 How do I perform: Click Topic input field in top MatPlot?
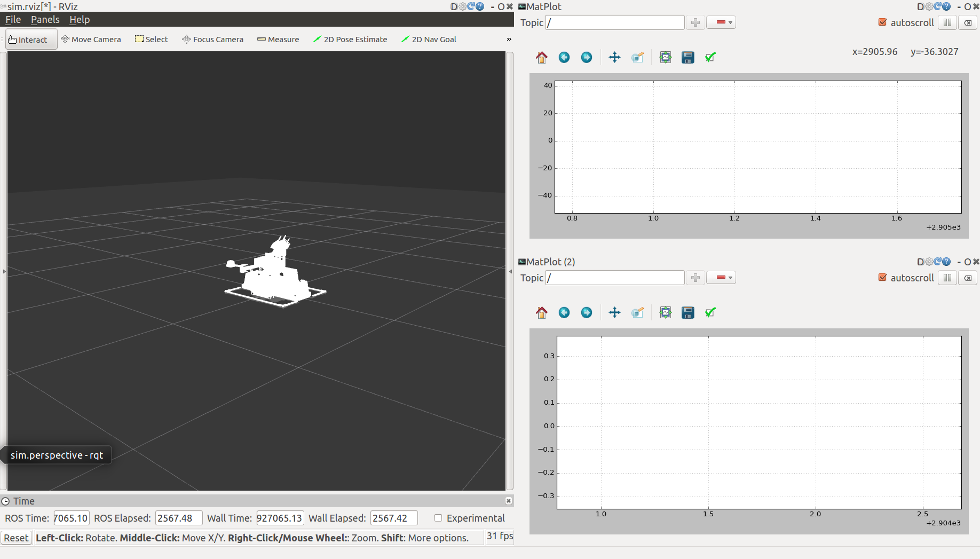[x=614, y=22]
